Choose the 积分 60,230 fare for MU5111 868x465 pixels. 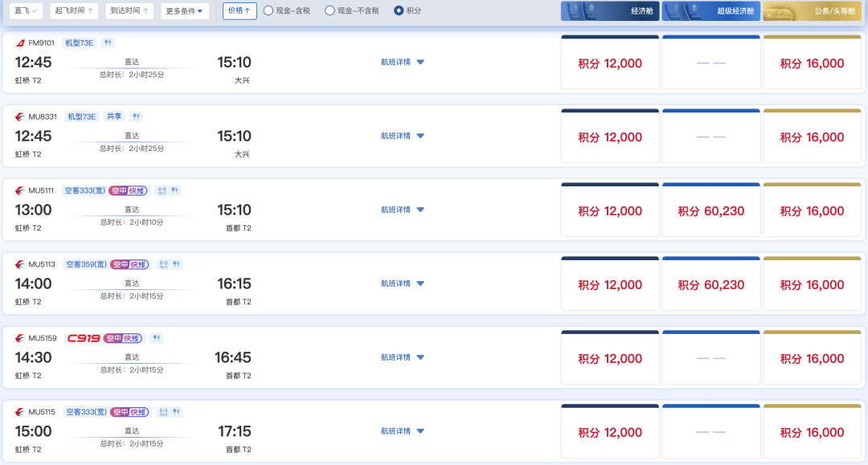[710, 211]
